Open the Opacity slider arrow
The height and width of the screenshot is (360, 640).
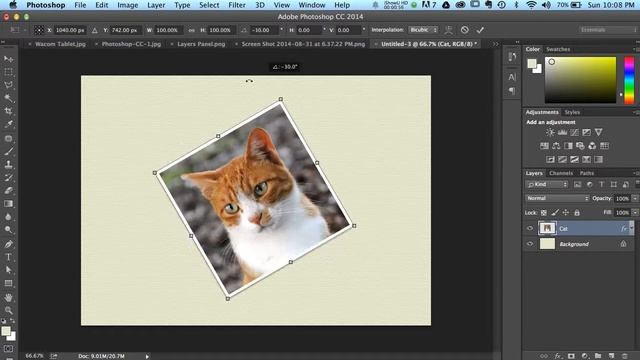[x=635, y=198]
